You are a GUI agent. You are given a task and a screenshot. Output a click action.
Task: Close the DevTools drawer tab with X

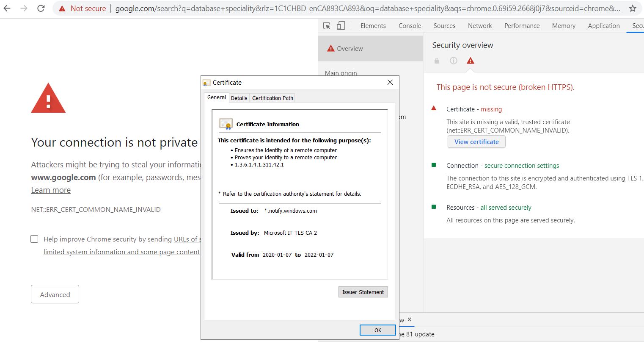tap(409, 319)
